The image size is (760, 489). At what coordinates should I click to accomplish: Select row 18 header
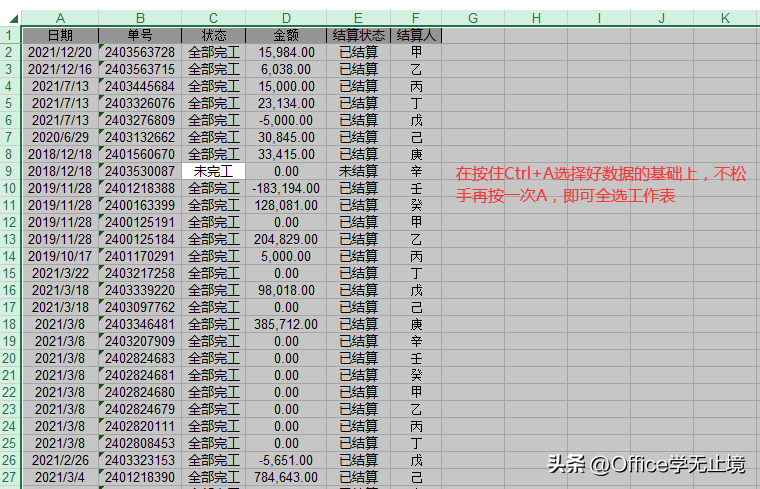(9, 324)
